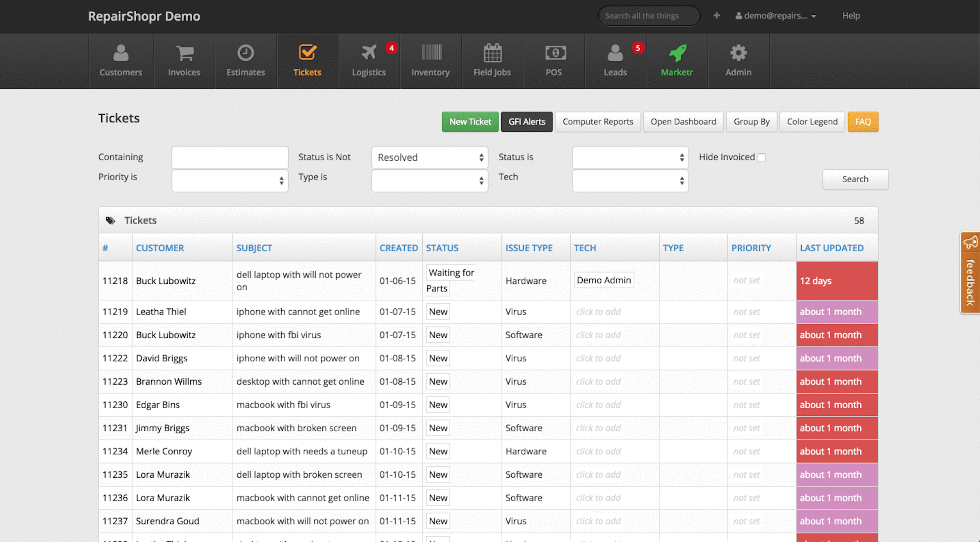Click the Containing text field
Screen dimensions: 980x542
click(230, 157)
